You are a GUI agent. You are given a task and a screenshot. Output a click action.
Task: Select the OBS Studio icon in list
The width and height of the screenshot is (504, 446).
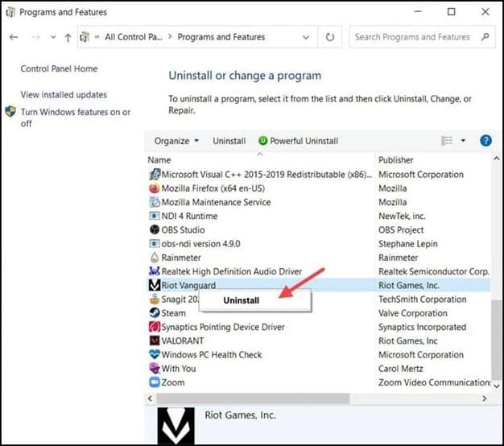[155, 230]
